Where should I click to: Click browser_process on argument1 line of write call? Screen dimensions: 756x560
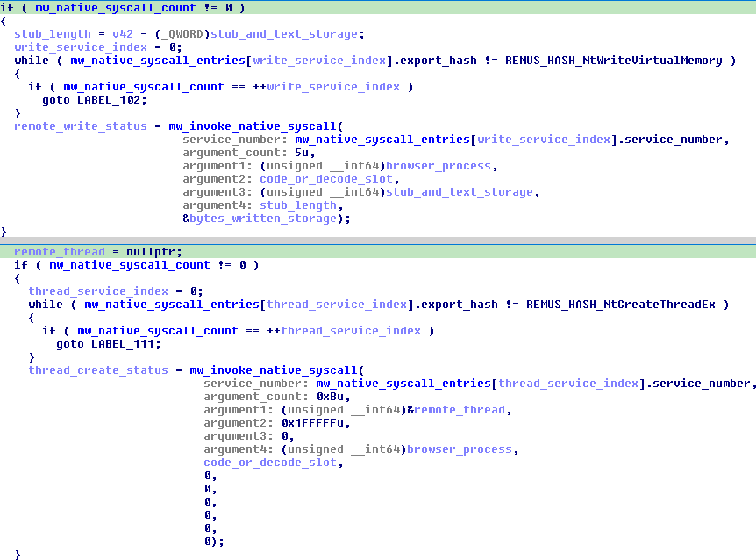[x=439, y=166]
